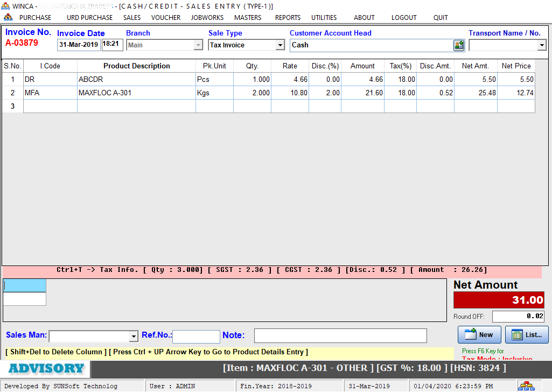552x392 pixels.
Task: Click the Product Description column header
Action: tap(137, 66)
